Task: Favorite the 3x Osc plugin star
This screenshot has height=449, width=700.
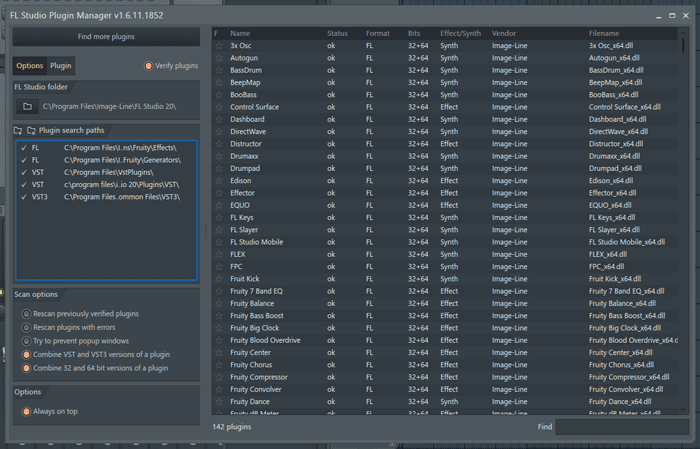Action: point(219,46)
